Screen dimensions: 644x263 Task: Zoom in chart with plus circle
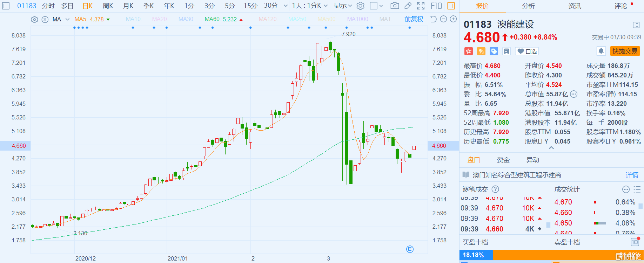click(x=453, y=19)
